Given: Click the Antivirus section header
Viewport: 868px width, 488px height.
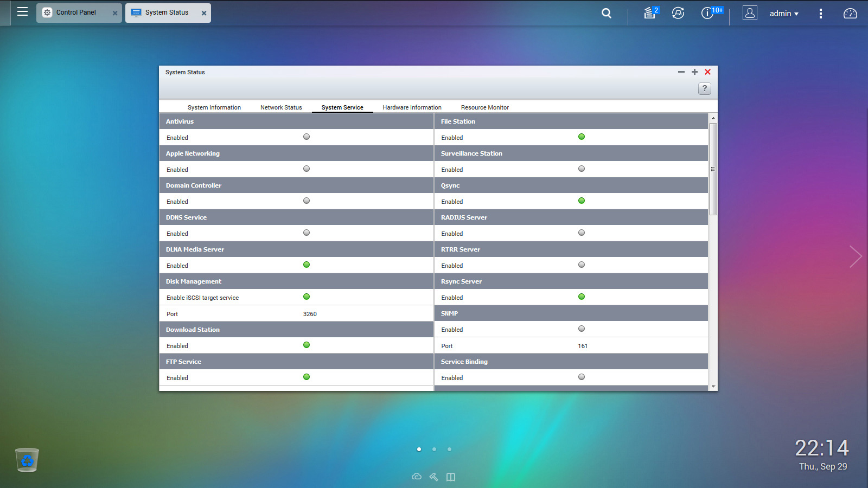Looking at the screenshot, I should coord(296,121).
